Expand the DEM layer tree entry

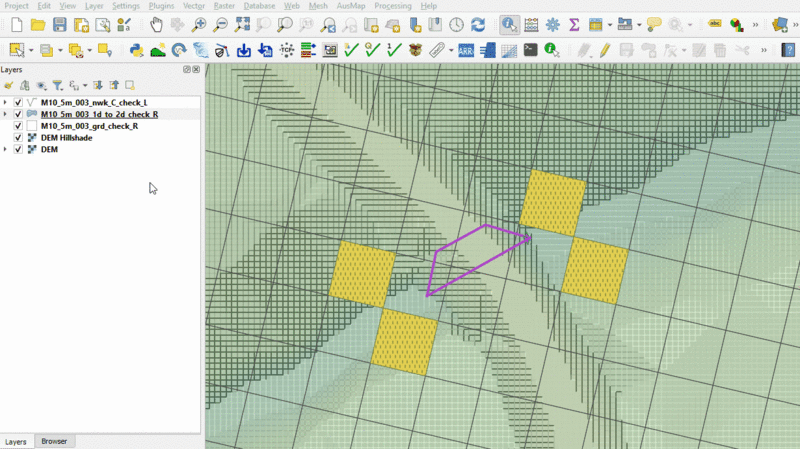(x=6, y=150)
